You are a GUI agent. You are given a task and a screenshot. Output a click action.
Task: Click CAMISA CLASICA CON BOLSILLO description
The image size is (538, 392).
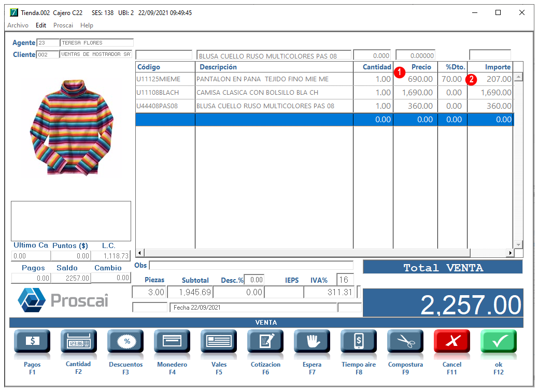257,93
